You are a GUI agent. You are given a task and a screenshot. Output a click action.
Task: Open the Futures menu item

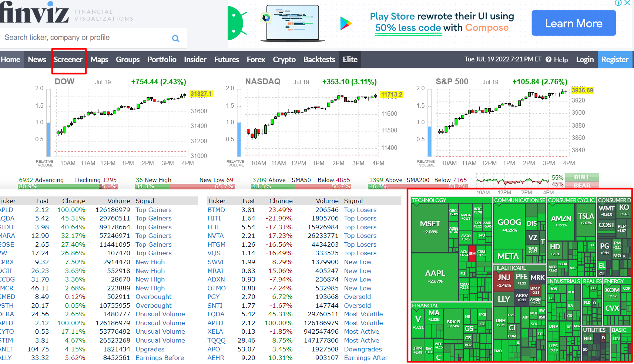227,60
